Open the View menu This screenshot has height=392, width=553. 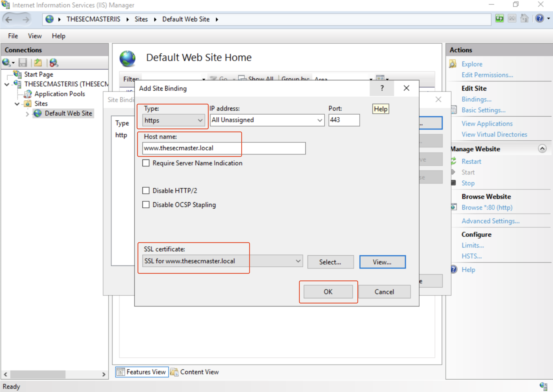click(x=35, y=36)
